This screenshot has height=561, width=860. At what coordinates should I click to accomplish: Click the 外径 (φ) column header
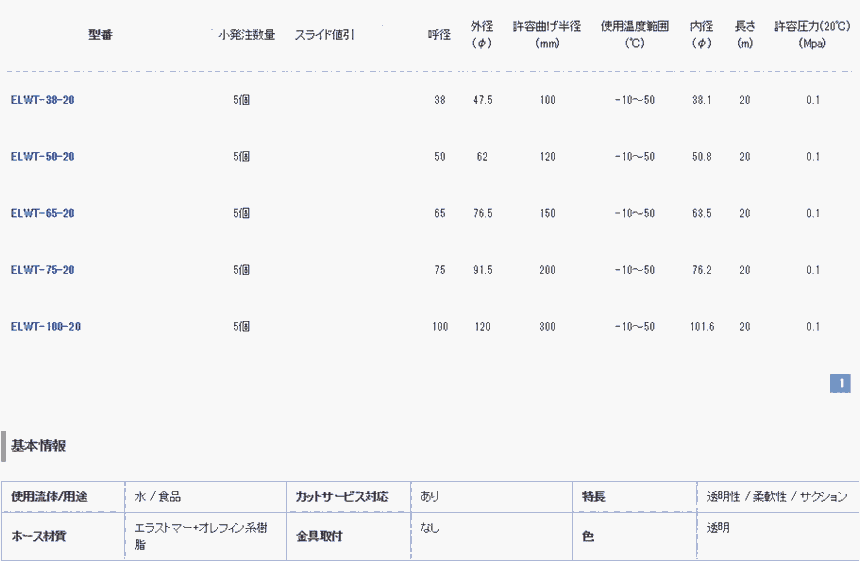(x=482, y=35)
